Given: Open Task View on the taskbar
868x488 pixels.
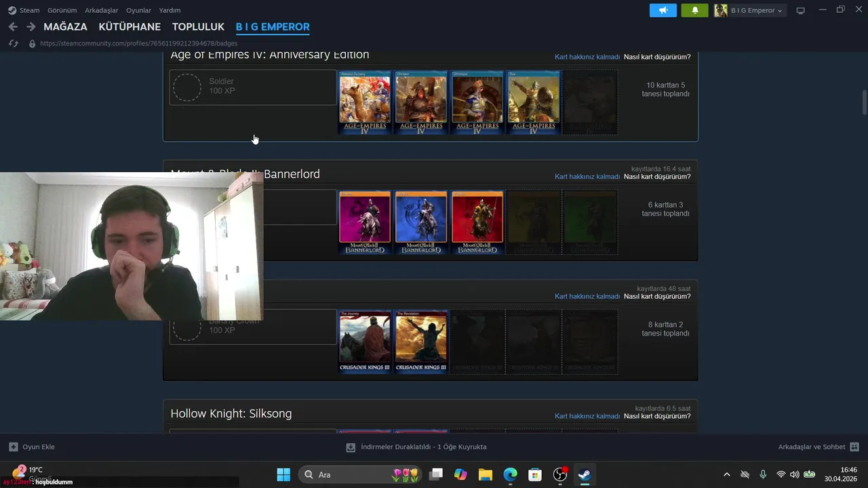Looking at the screenshot, I should 436,474.
